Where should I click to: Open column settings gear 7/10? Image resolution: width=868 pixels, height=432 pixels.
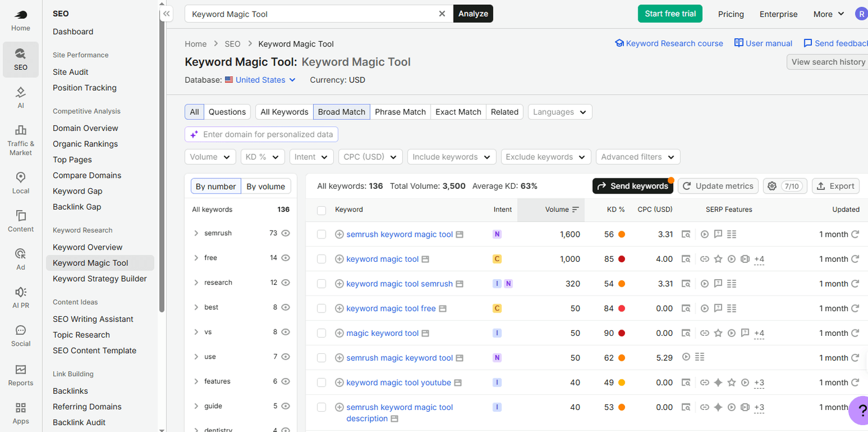click(x=784, y=186)
